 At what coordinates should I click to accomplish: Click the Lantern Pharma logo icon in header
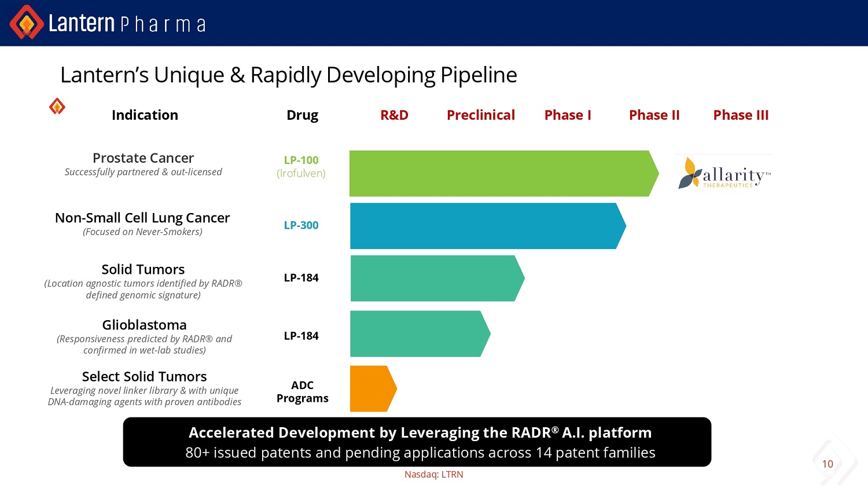tap(26, 23)
